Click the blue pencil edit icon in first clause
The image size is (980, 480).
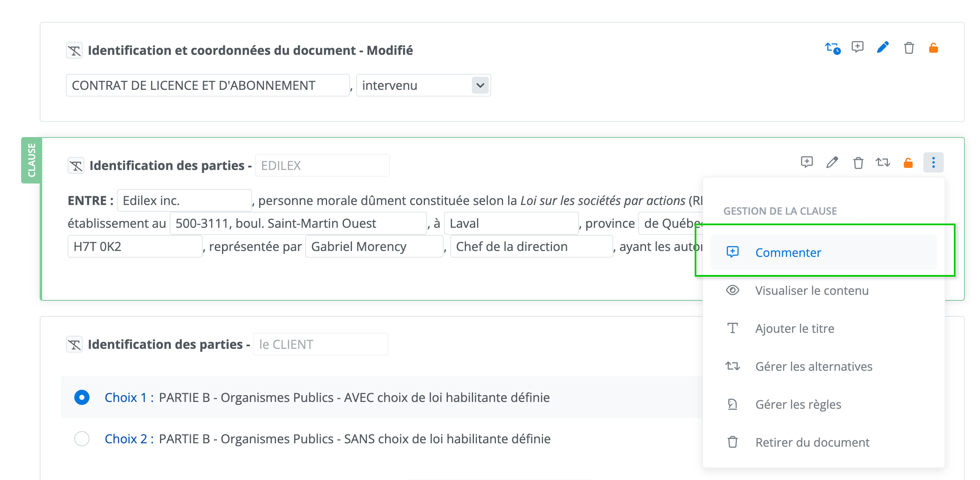tap(883, 48)
